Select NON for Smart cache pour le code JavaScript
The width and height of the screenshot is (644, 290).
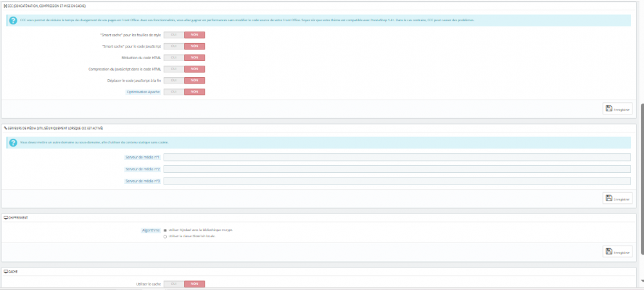click(x=194, y=46)
